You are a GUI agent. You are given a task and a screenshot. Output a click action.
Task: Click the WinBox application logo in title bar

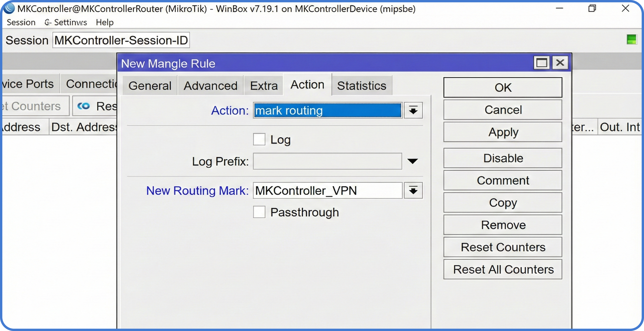click(x=9, y=9)
